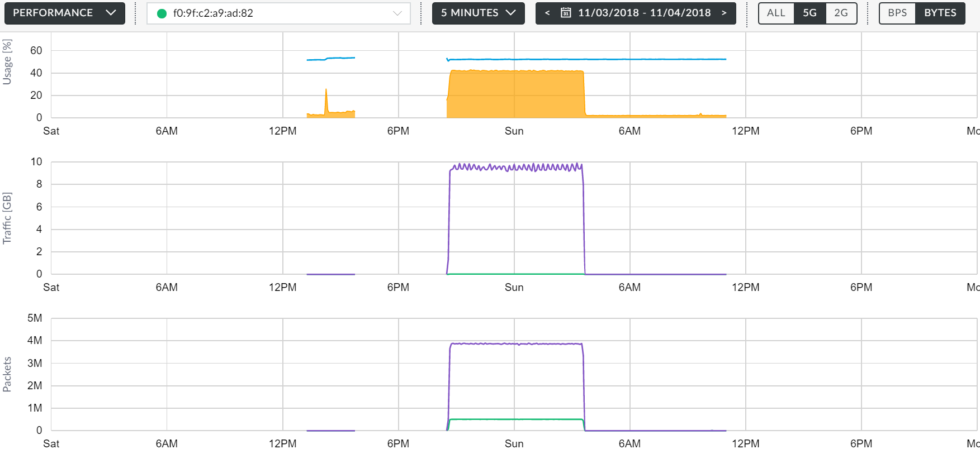
Task: Go to the next date range
Action: point(724,13)
